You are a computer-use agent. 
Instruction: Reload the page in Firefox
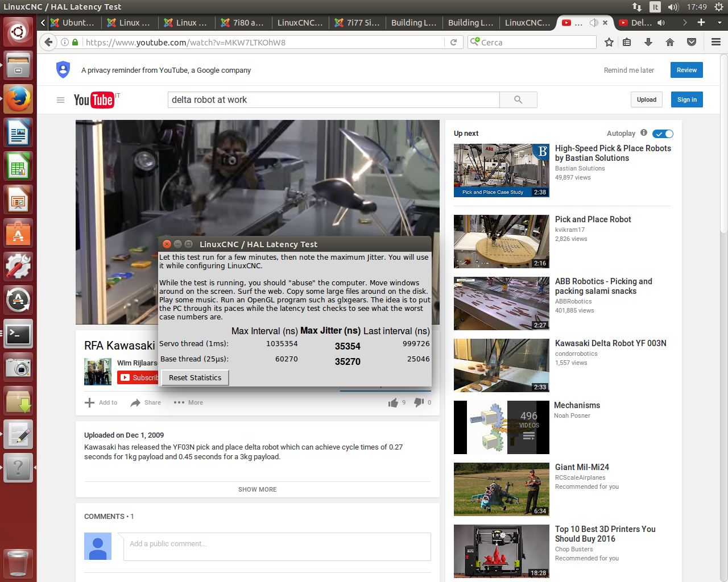[453, 42]
